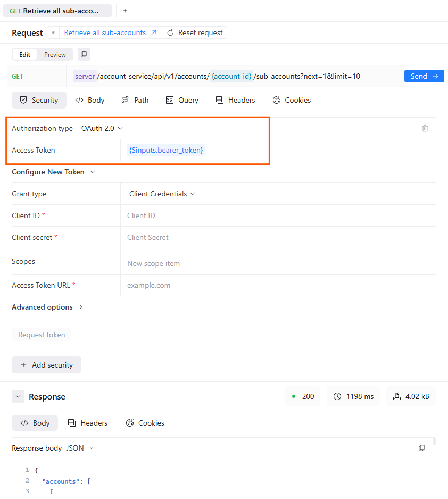This screenshot has height=499, width=448.
Task: Open the Response body JSON format dropdown
Action: point(80,448)
